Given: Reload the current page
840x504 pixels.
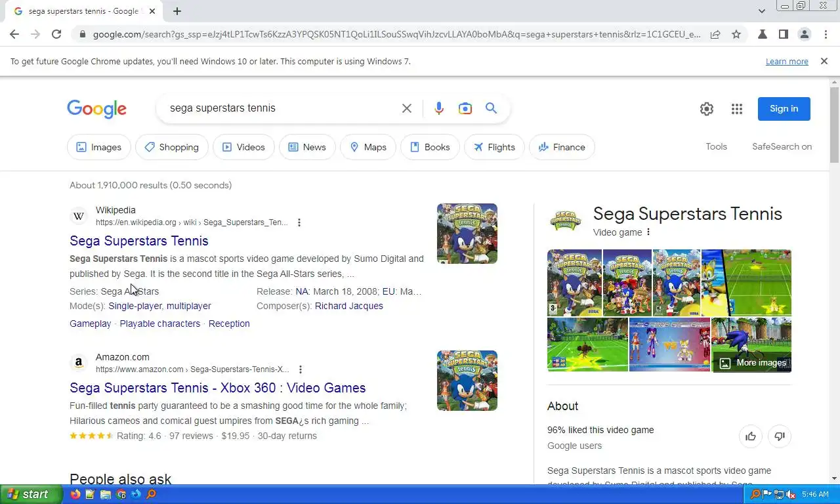Looking at the screenshot, I should [56, 34].
